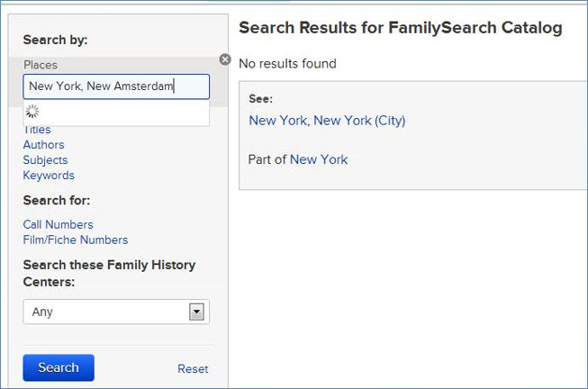Click the Places text input box
Screen dimensions: 588x389
(x=115, y=86)
